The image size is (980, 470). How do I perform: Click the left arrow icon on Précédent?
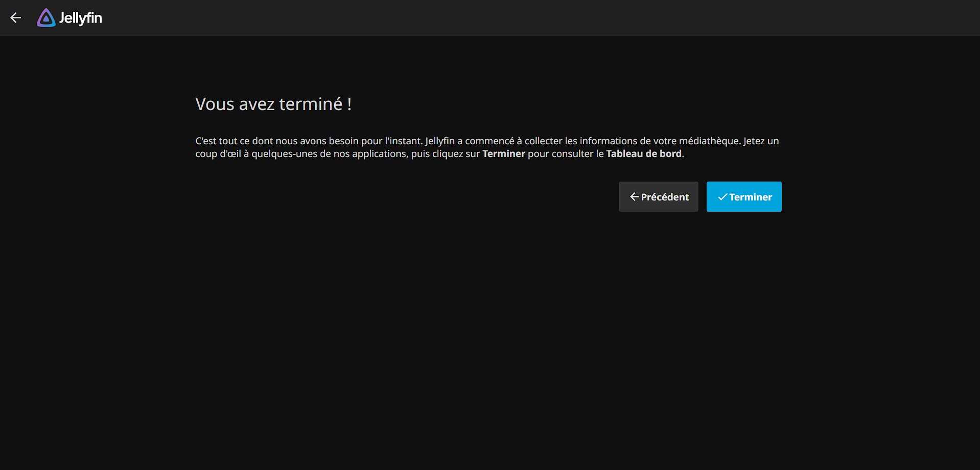(634, 197)
